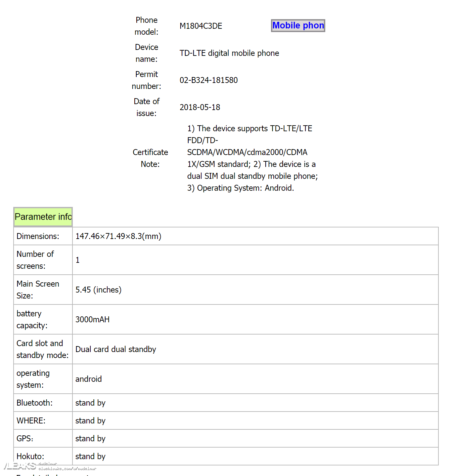This screenshot has width=452, height=476.
Task: Click the date of issue 2018-05-18
Action: (200, 107)
